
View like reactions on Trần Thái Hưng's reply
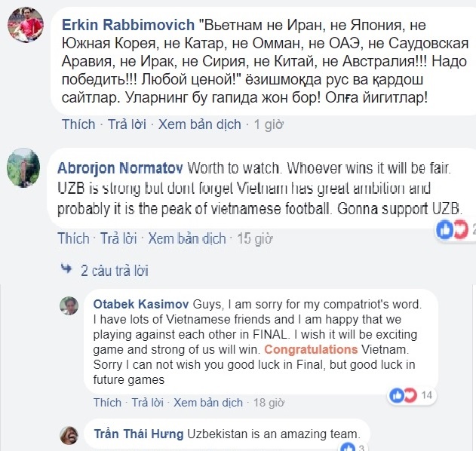click(x=352, y=449)
